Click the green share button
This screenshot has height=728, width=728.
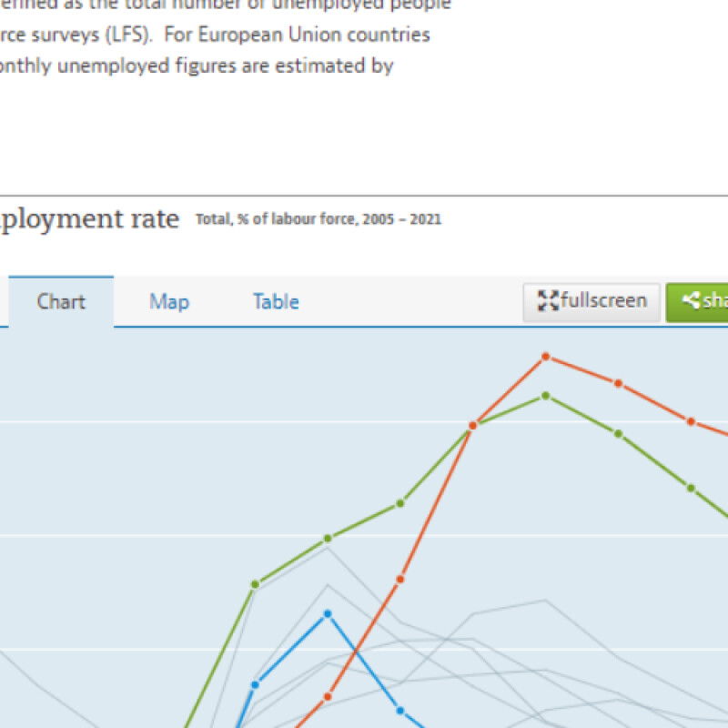pyautogui.click(x=701, y=302)
